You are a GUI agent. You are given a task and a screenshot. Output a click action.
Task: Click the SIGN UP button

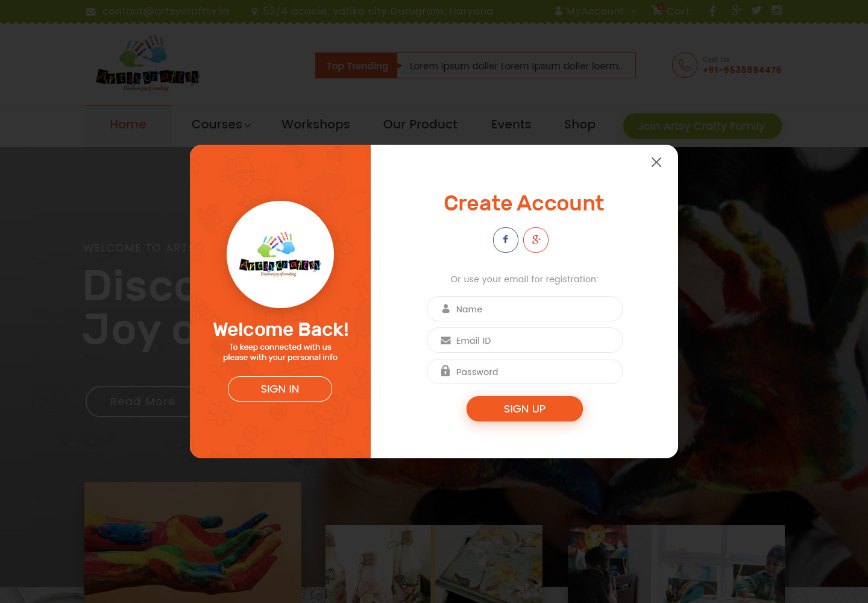[x=524, y=409]
